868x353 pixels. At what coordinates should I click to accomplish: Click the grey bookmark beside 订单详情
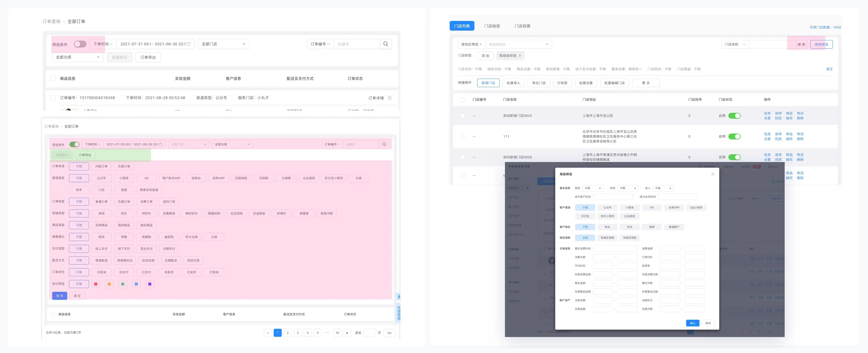[390, 98]
